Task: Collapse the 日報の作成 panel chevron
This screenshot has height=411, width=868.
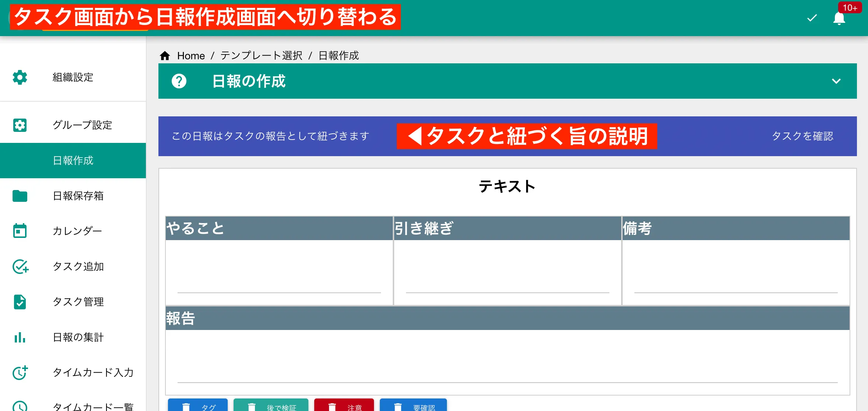Action: tap(836, 81)
